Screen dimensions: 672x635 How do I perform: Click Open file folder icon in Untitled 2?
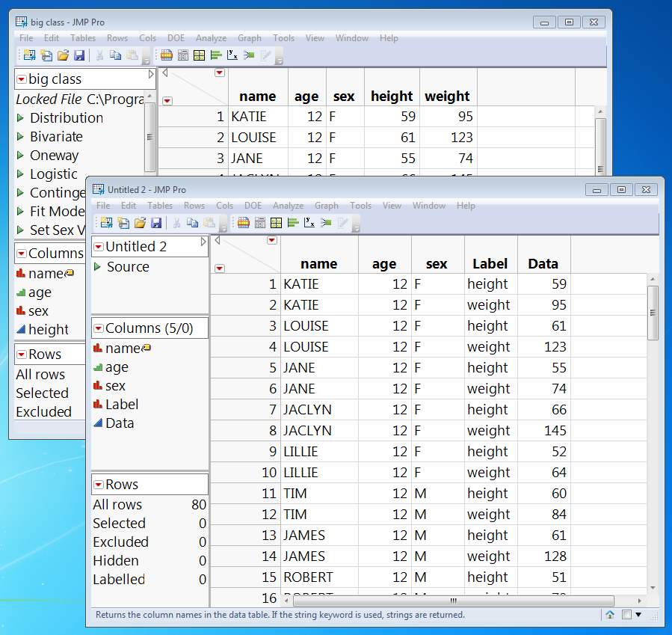tap(140, 222)
